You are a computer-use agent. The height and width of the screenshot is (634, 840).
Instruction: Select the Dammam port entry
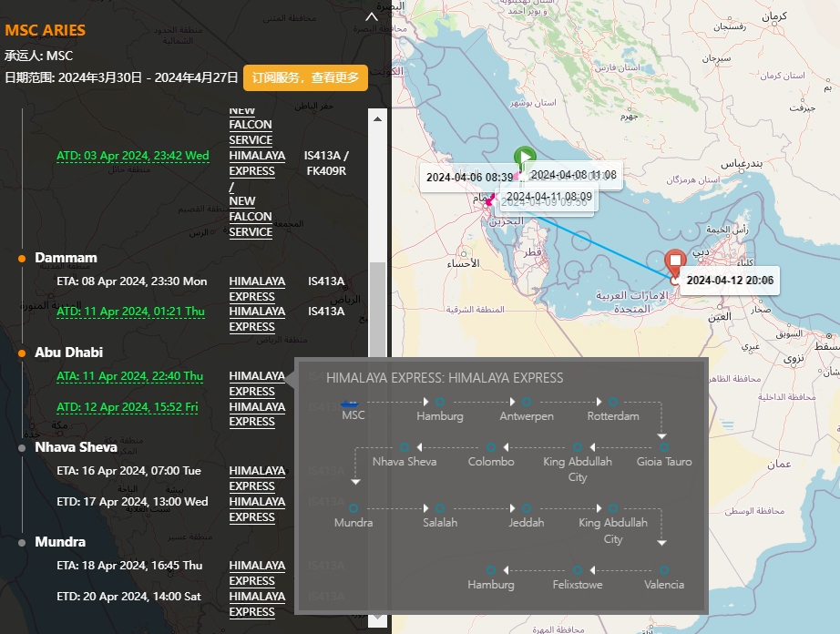66,258
